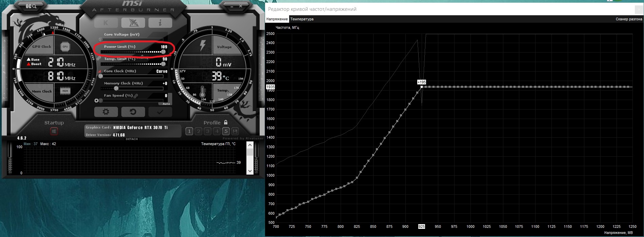This screenshot has width=644, height=237.
Task: Close the Afterburner window
Action: [240, 6]
